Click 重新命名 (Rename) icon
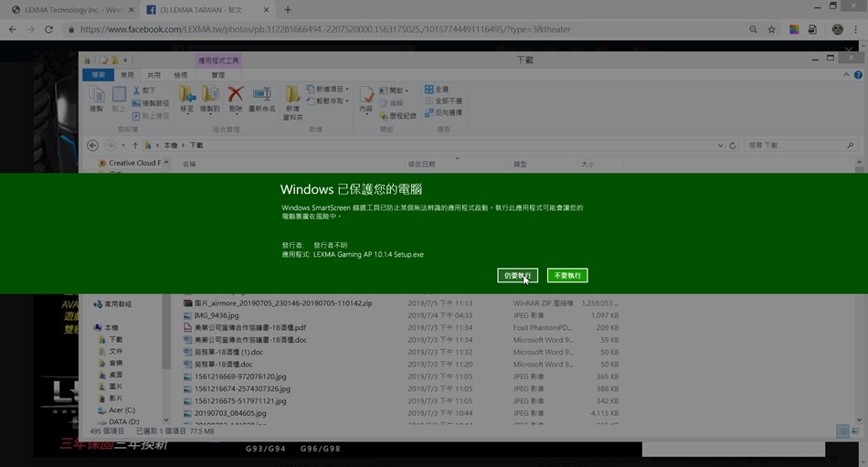Image resolution: width=868 pixels, height=467 pixels. pos(262,100)
